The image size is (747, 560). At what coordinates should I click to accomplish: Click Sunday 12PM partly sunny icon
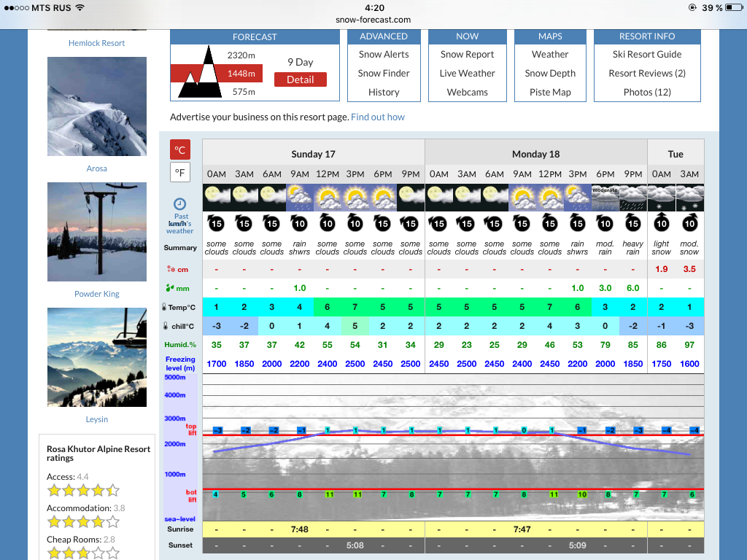(328, 198)
